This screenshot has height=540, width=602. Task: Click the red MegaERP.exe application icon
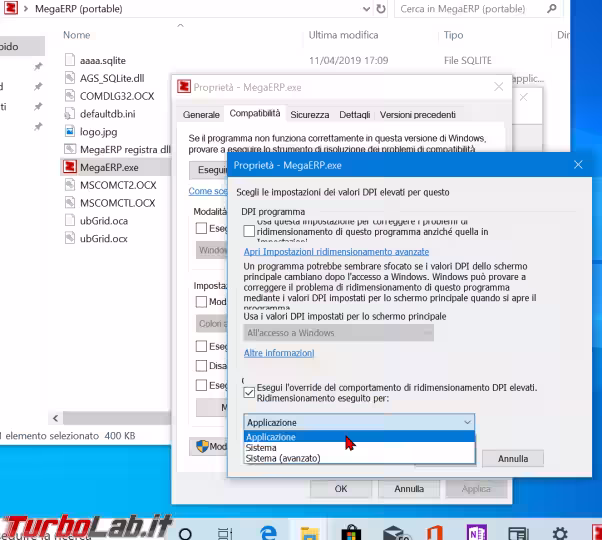(x=69, y=167)
